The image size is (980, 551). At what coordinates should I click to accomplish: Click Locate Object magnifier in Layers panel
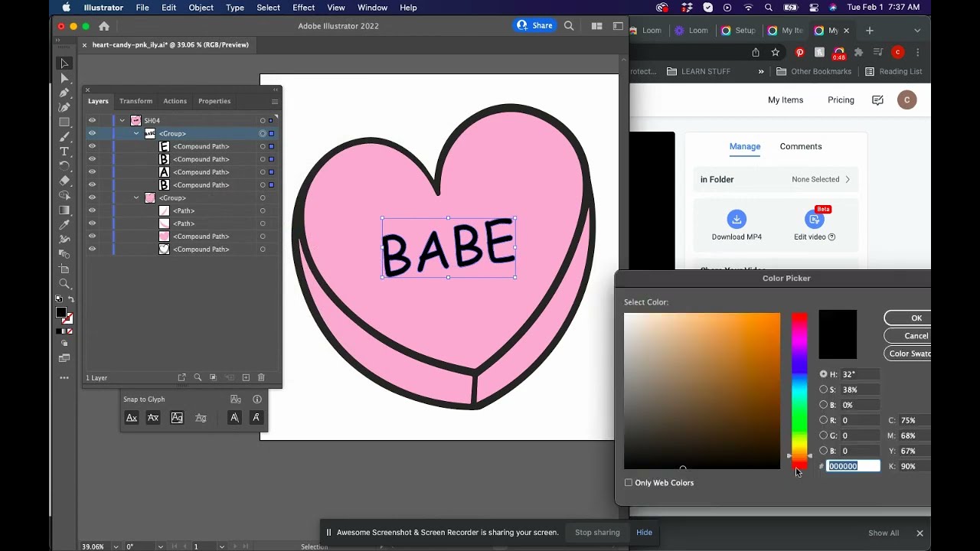click(198, 377)
